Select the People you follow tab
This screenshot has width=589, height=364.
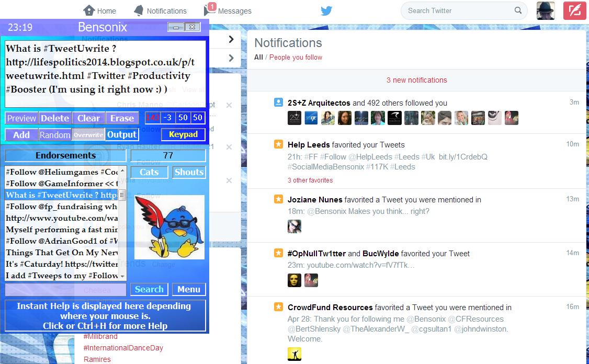[x=296, y=57]
